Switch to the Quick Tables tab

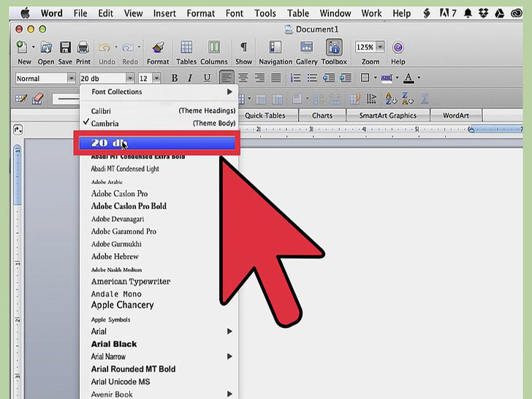(265, 115)
